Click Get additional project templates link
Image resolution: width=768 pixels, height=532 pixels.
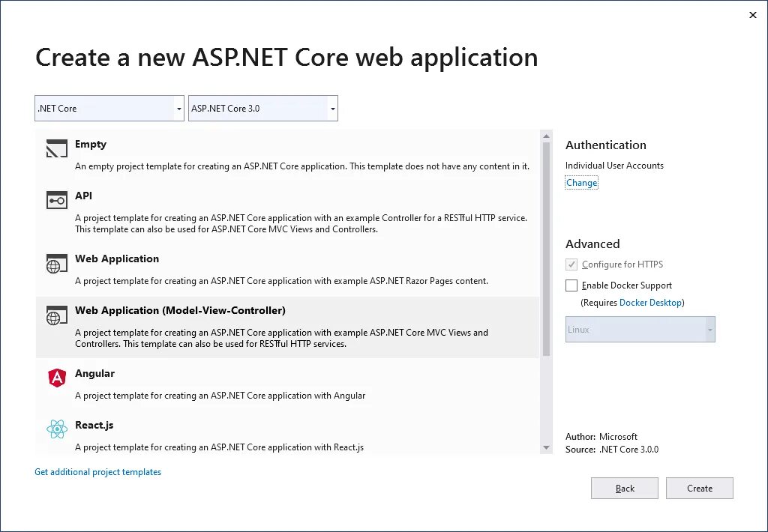click(98, 472)
